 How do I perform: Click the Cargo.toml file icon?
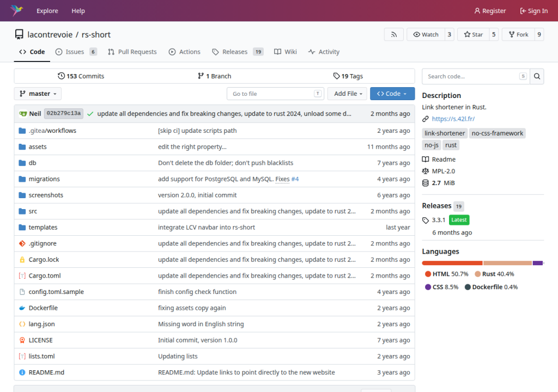[x=22, y=275]
